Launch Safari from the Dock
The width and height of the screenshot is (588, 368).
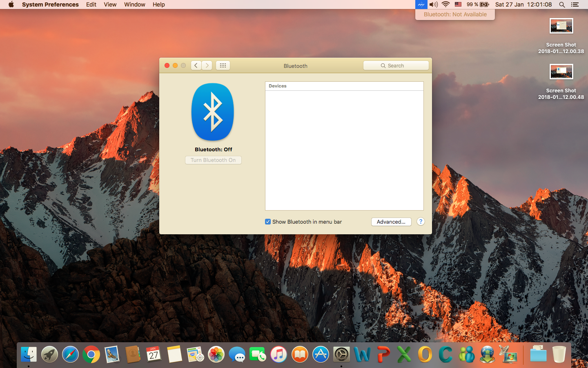coord(70,354)
